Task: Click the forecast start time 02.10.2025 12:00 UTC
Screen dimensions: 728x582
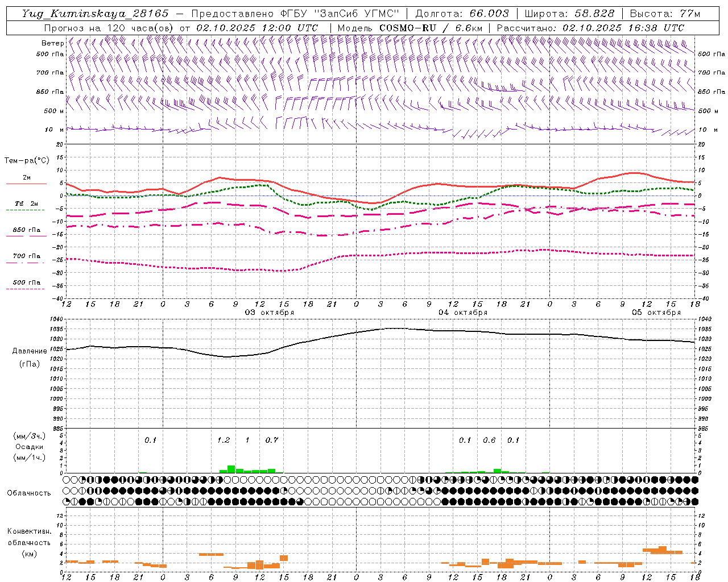Action: tap(257, 28)
